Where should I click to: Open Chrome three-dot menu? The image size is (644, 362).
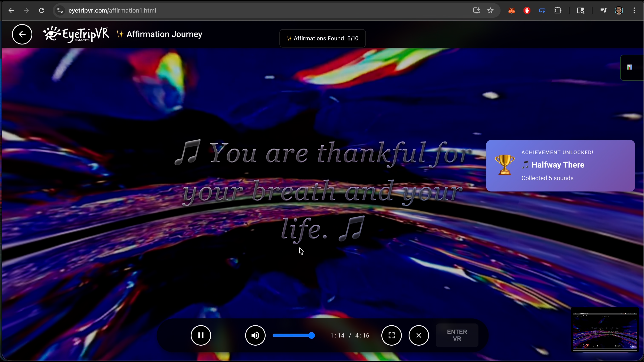click(634, 10)
